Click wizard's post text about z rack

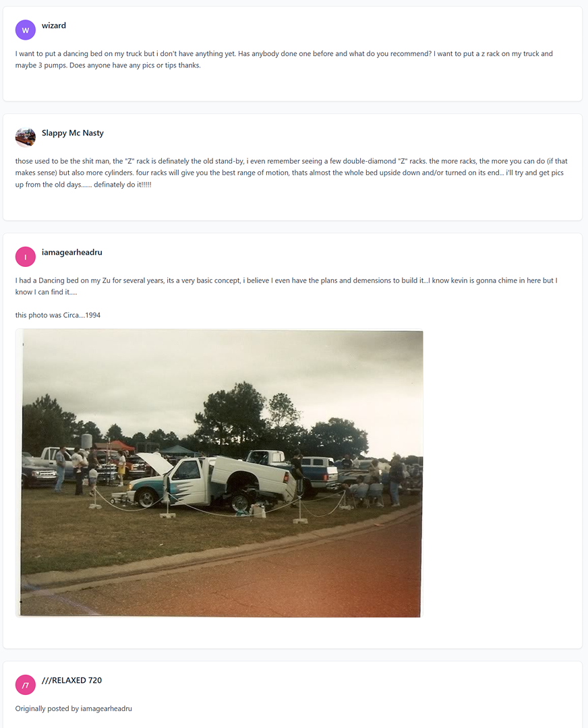pyautogui.click(x=284, y=59)
